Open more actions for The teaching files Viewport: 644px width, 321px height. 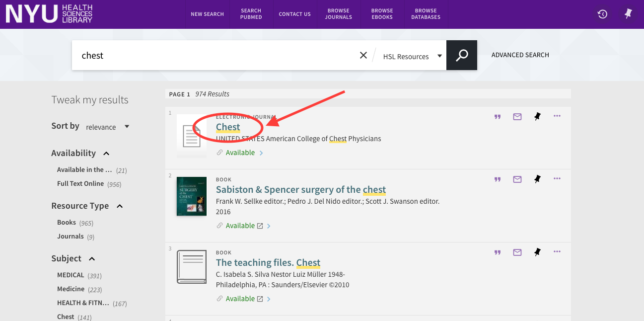pos(557,251)
